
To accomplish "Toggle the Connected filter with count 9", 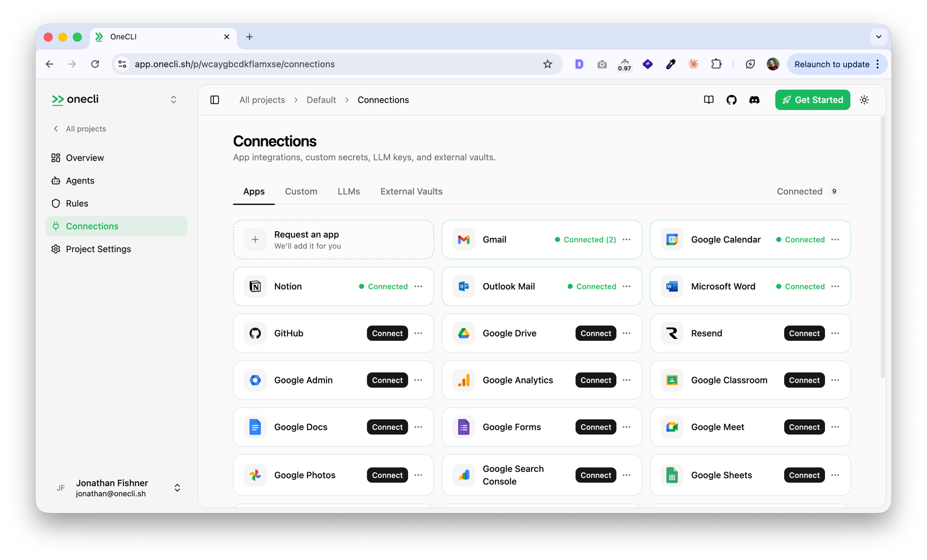I will click(809, 191).
